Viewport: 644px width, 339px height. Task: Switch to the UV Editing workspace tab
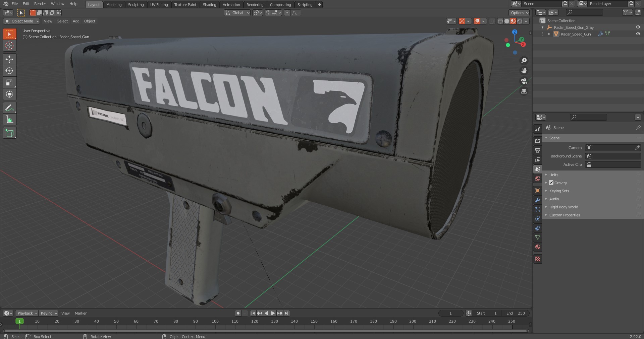[x=159, y=5]
